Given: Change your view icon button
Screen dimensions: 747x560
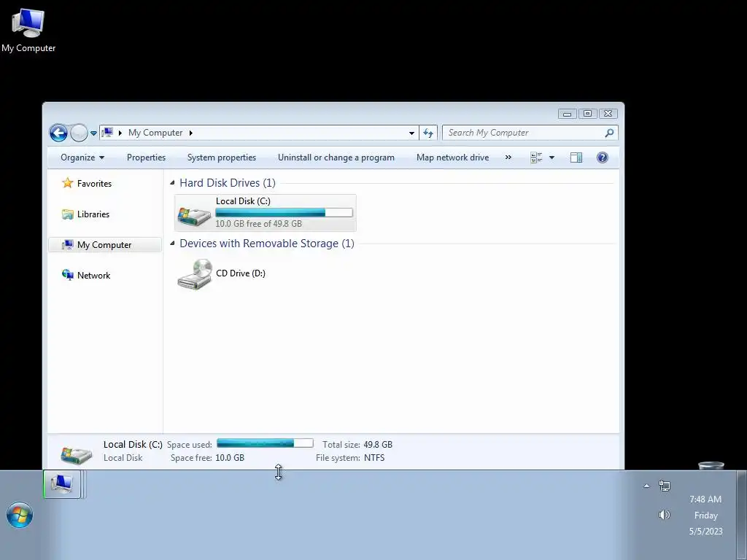Looking at the screenshot, I should [536, 157].
